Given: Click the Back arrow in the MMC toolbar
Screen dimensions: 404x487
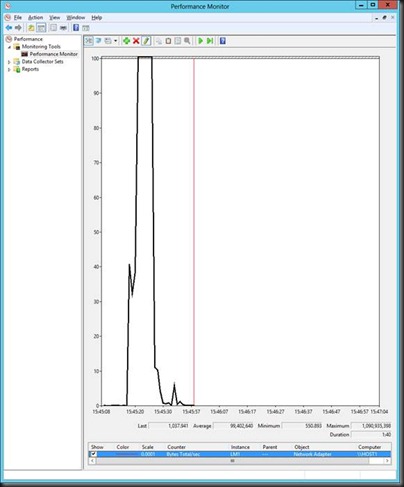Looking at the screenshot, I should click(9, 28).
